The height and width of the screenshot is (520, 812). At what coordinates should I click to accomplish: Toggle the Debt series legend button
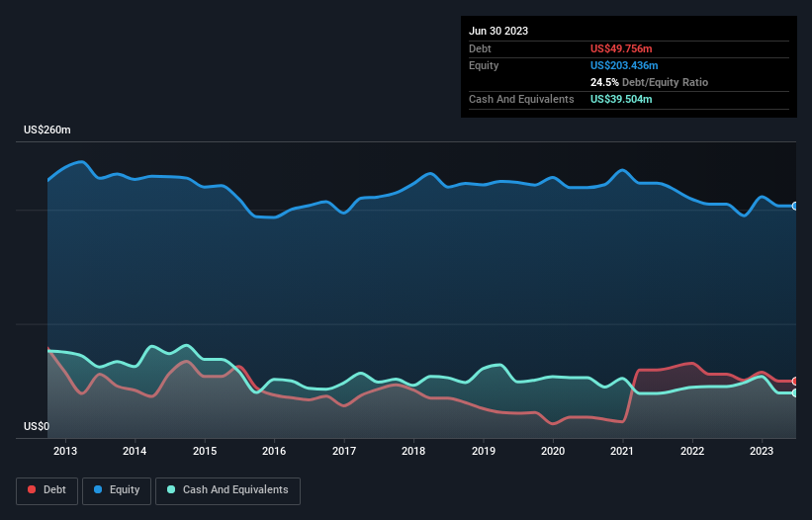(x=47, y=490)
